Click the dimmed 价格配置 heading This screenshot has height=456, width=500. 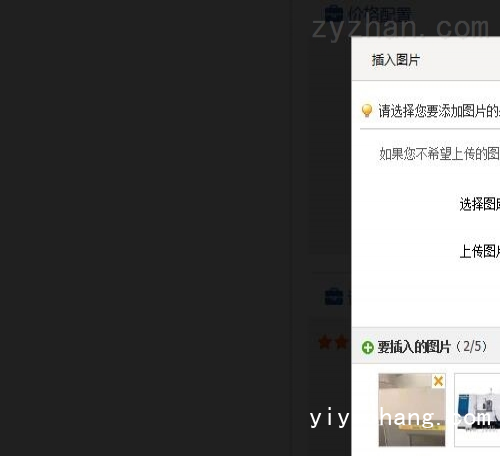379,14
